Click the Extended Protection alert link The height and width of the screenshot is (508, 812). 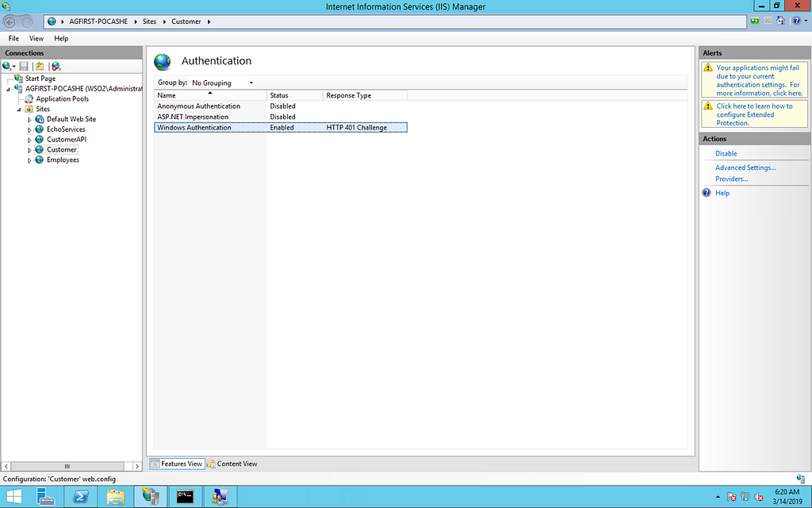[x=754, y=114]
